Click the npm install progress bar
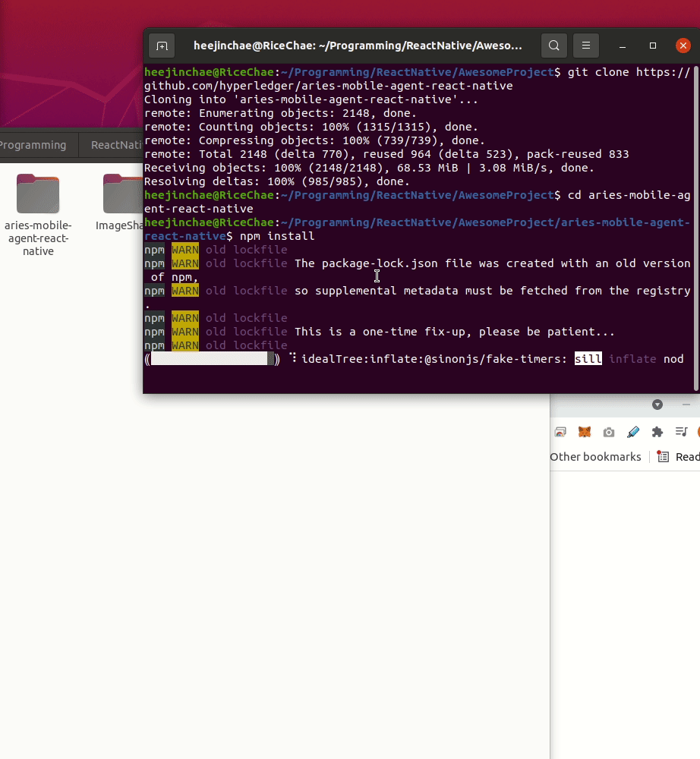The height and width of the screenshot is (759, 700). pos(212,359)
